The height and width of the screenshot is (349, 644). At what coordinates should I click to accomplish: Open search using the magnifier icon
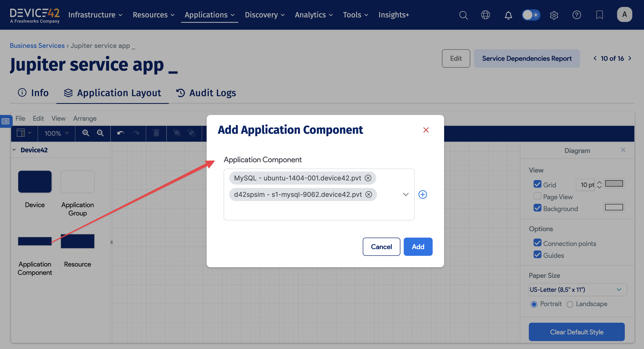tap(464, 15)
